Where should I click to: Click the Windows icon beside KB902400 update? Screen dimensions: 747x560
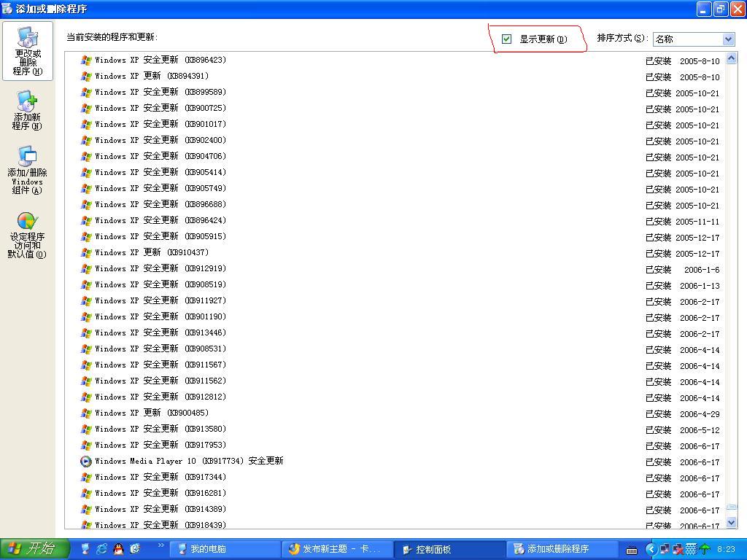(86, 141)
